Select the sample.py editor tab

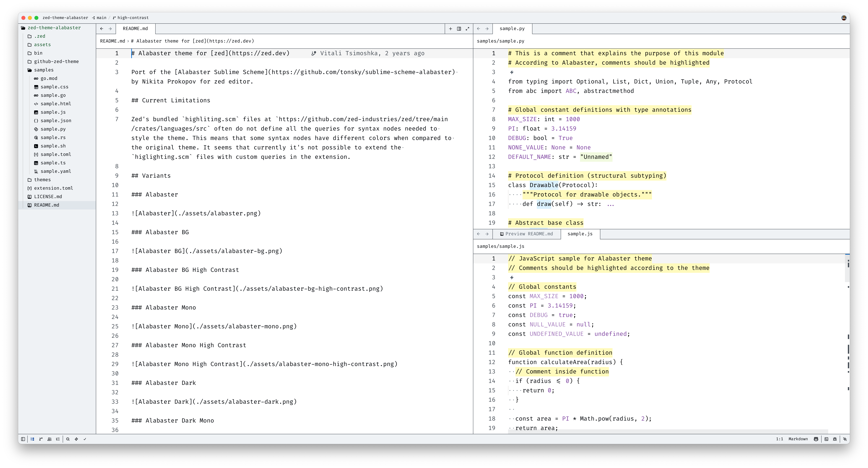coord(512,29)
